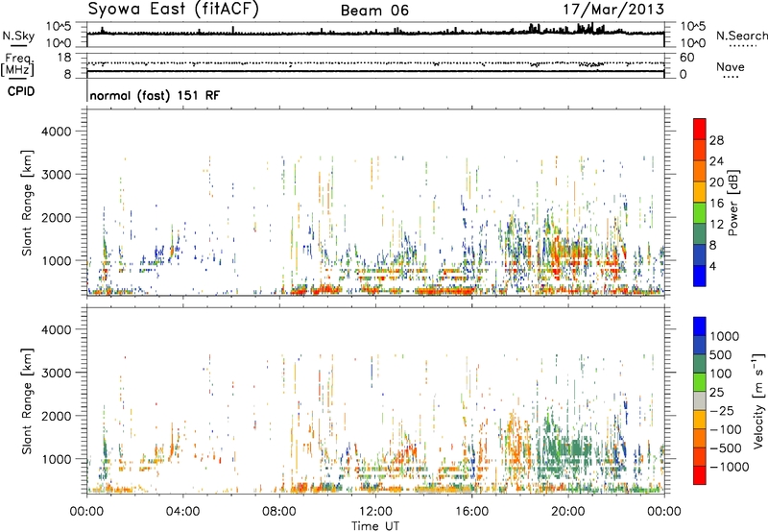The image size is (768, 532).
Task: Select the "20:00" time tick label
Action: point(567,512)
